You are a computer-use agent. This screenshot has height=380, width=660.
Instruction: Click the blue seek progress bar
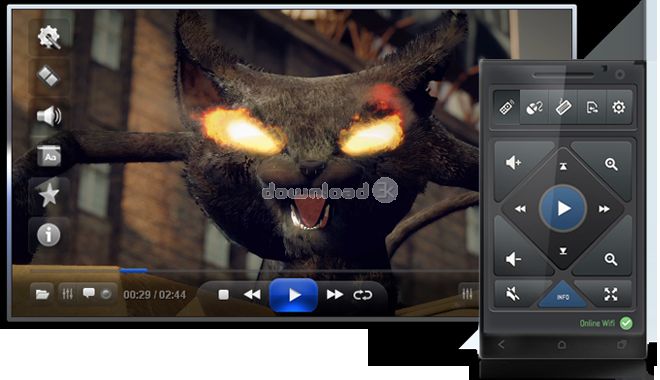pyautogui.click(x=133, y=271)
